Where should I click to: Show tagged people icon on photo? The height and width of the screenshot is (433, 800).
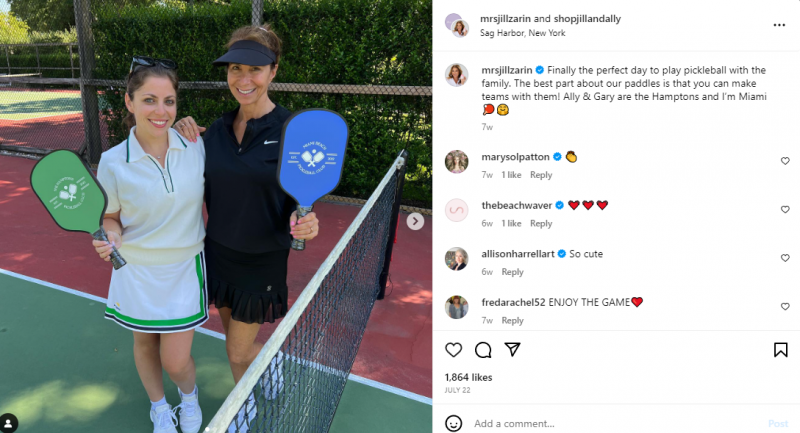click(9, 423)
